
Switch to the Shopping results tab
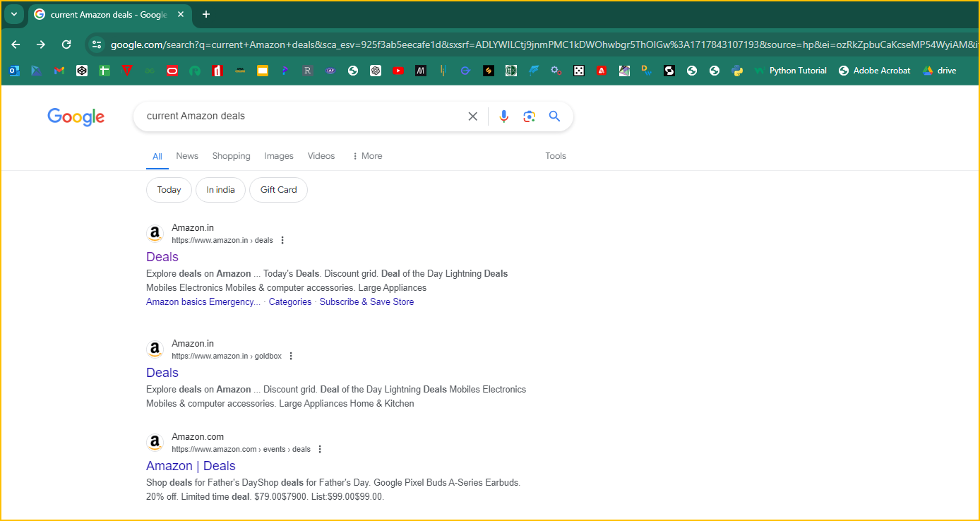click(x=231, y=156)
